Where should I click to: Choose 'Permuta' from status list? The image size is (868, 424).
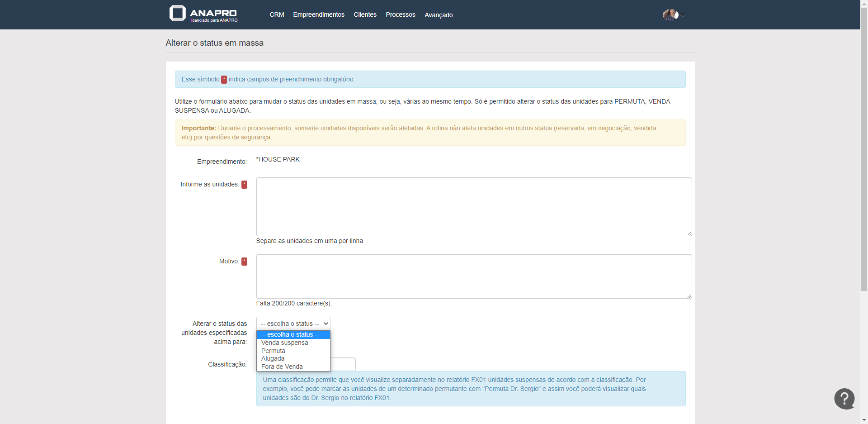[273, 351]
